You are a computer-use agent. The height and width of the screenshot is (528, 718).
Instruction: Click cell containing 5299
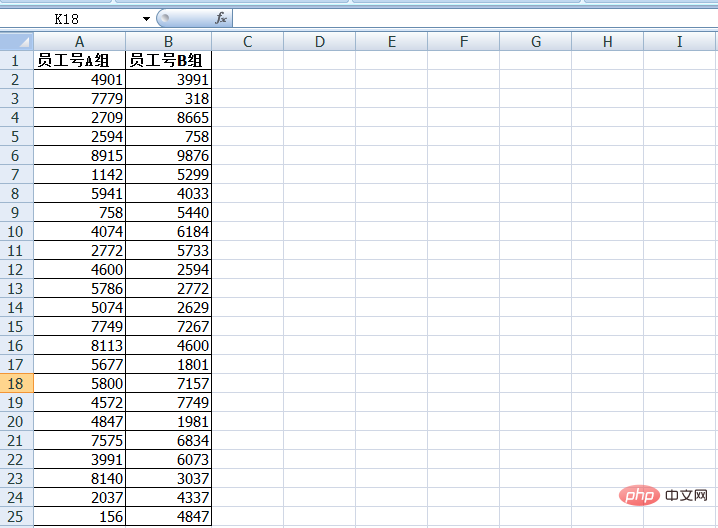pyautogui.click(x=169, y=174)
